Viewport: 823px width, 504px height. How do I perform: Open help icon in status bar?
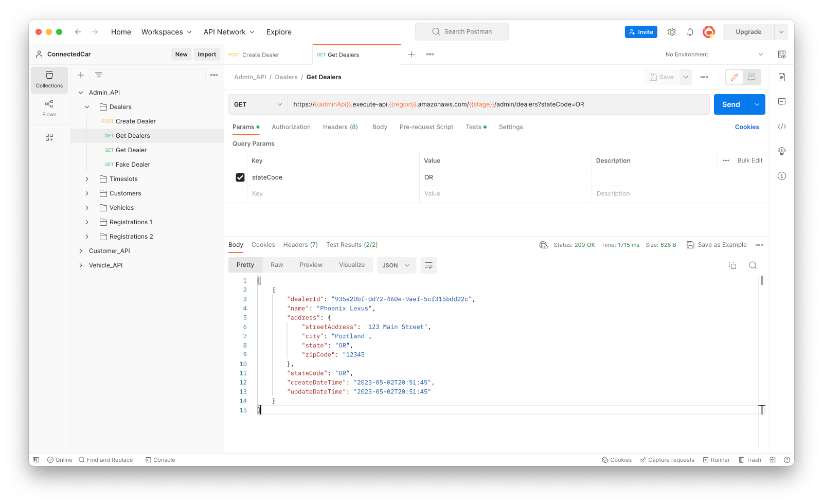[787, 460]
